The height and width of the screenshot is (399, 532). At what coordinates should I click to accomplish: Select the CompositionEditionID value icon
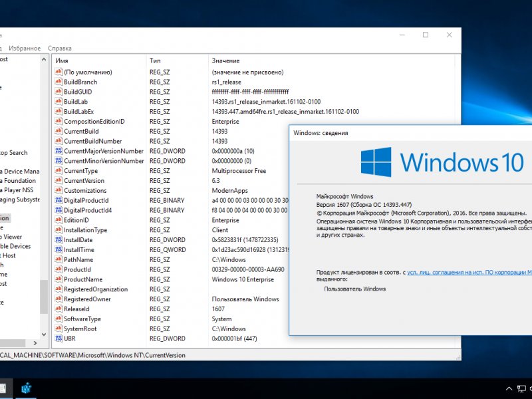coord(59,121)
